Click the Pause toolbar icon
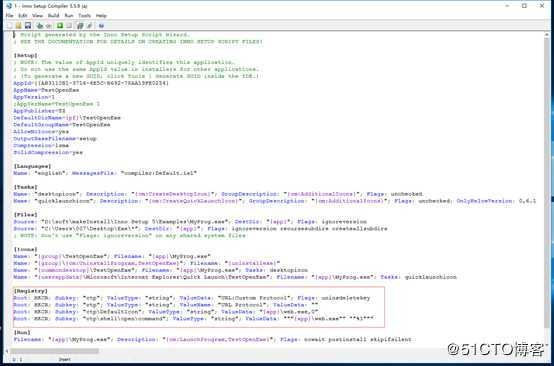Image resolution: width=554 pixels, height=366 pixels. click(x=69, y=25)
